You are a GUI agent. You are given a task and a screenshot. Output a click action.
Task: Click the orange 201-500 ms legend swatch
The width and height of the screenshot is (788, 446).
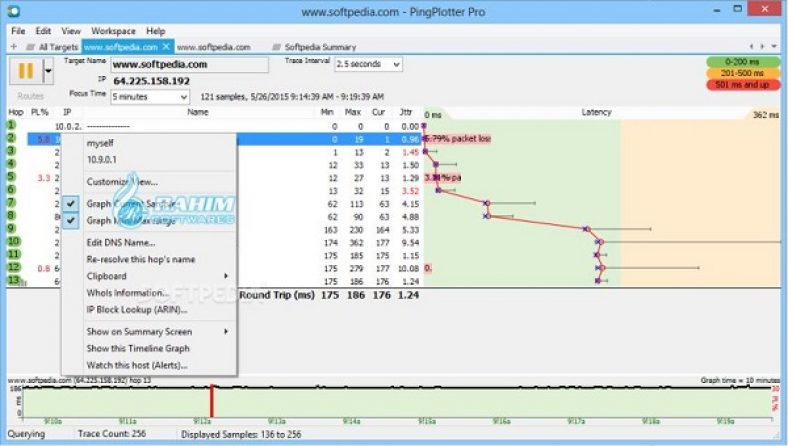point(742,73)
